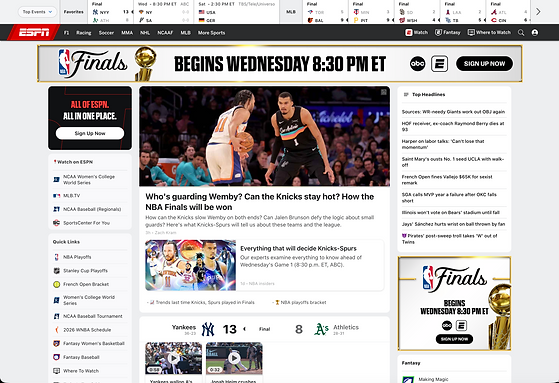This screenshot has width=559, height=383.
Task: Open the F1 menu item
Action: tap(66, 32)
